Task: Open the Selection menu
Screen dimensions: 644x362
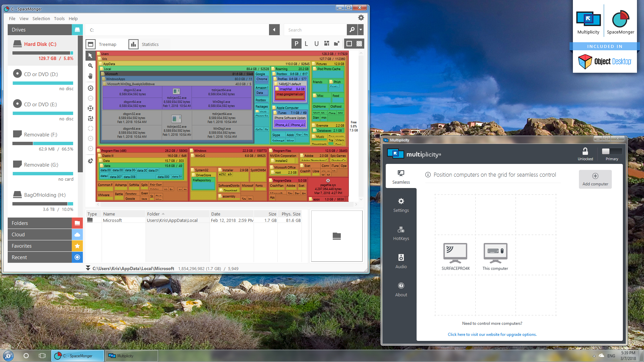Action: click(41, 18)
